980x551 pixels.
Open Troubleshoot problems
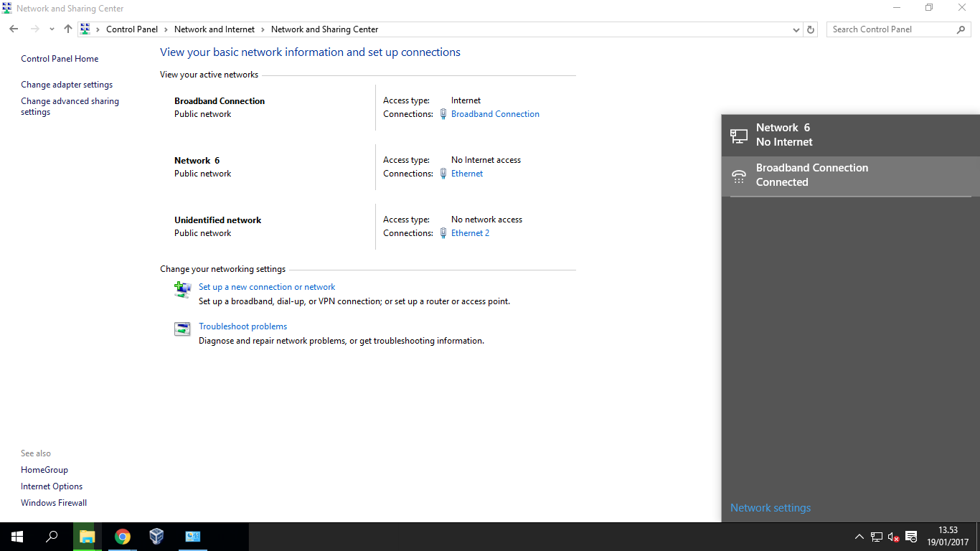(242, 326)
